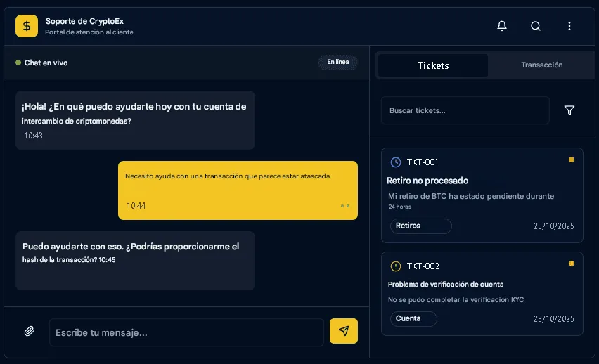Click Portal de atención al cliente subtitle
Screen dimensions: 599x364
[x=89, y=32]
